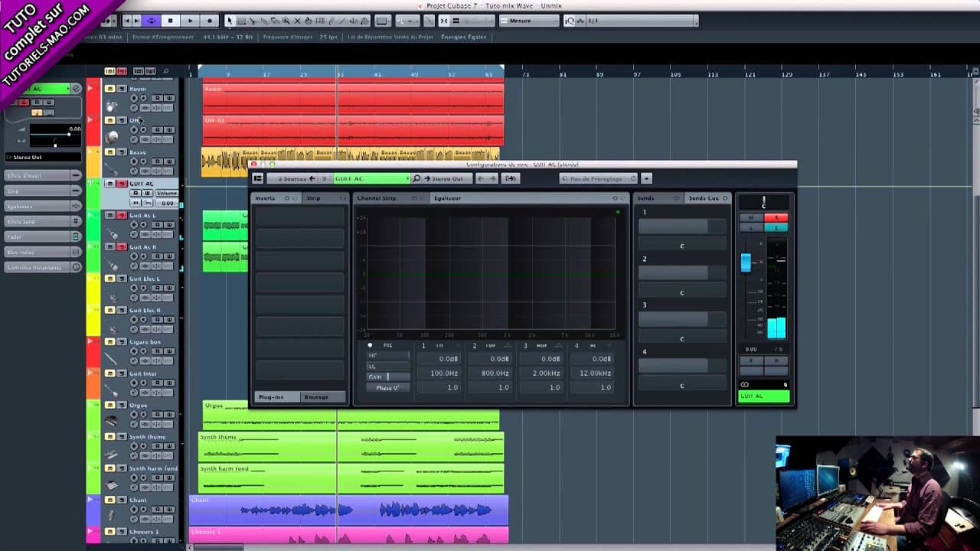Image resolution: width=980 pixels, height=551 pixels.
Task: Click the Orgue track keyboard icon
Action: click(112, 422)
